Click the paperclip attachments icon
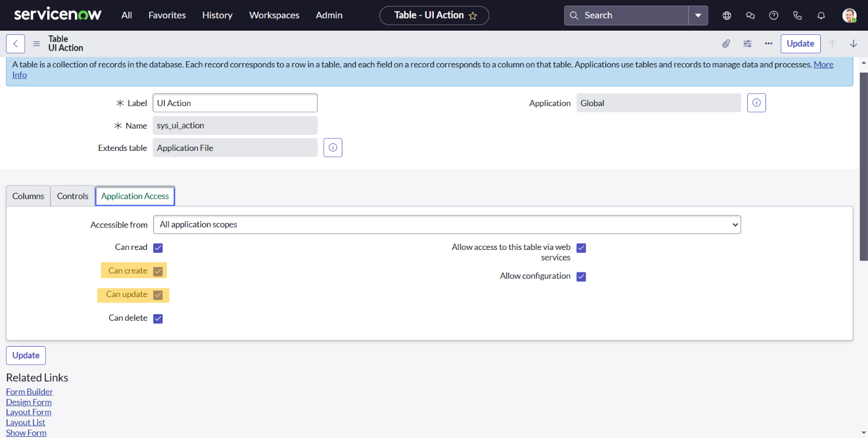The height and width of the screenshot is (438, 868). pyautogui.click(x=726, y=44)
